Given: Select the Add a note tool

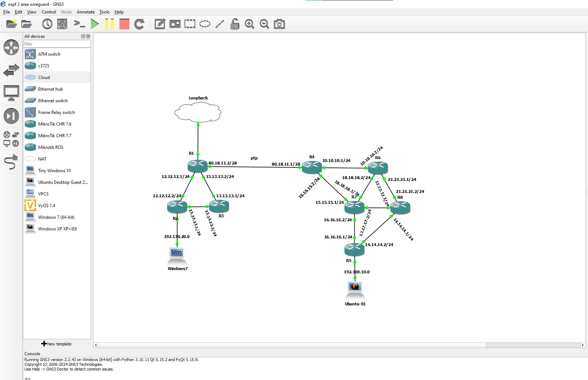Looking at the screenshot, I should 160,24.
